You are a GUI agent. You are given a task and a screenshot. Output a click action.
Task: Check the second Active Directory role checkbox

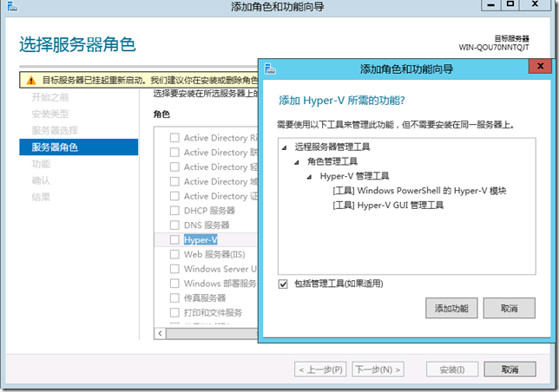click(174, 153)
